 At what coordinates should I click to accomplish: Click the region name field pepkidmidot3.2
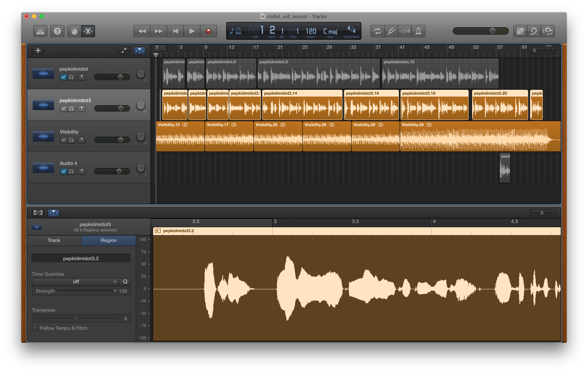81,258
